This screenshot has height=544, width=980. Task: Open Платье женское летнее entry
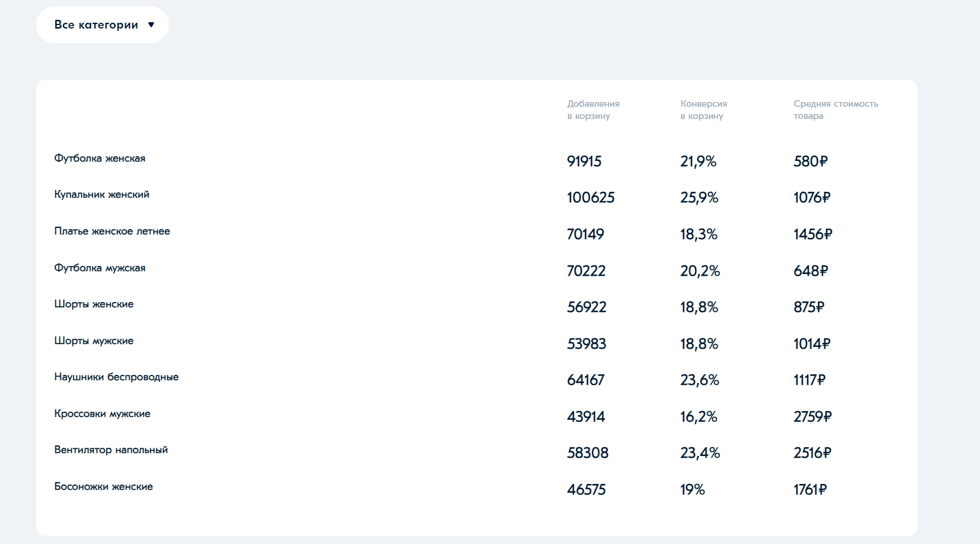pos(112,231)
